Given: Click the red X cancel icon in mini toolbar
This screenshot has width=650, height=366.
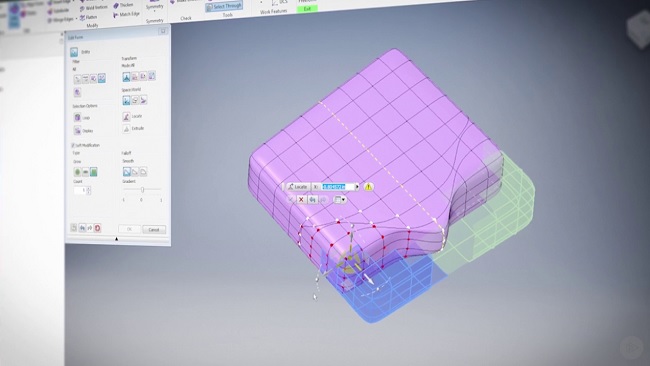Looking at the screenshot, I should (301, 200).
